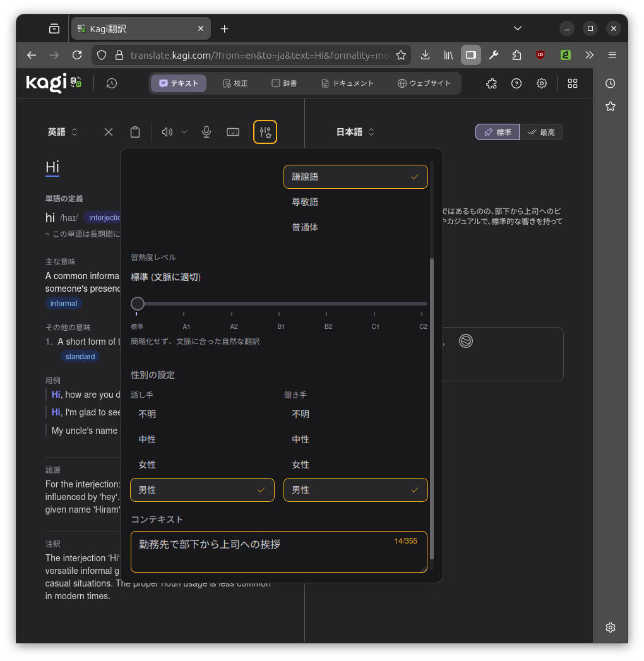The image size is (644, 661).
Task: Toggle the translation options sliders icon
Action: click(x=265, y=132)
